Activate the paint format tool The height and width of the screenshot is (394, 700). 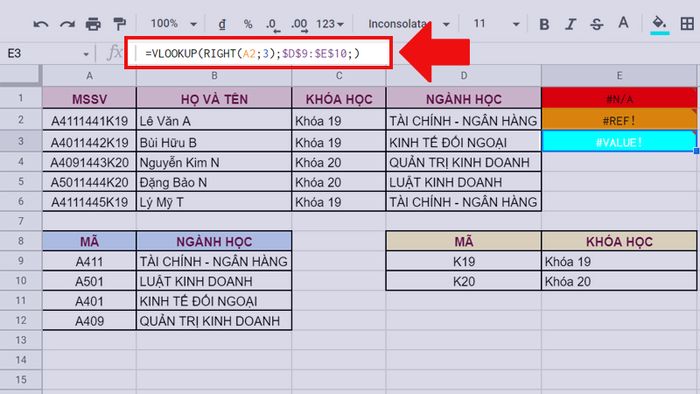click(x=119, y=24)
